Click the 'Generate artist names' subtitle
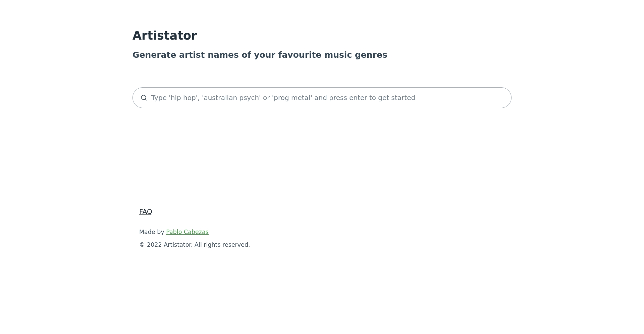Image resolution: width=644 pixels, height=334 pixels. click(x=260, y=55)
